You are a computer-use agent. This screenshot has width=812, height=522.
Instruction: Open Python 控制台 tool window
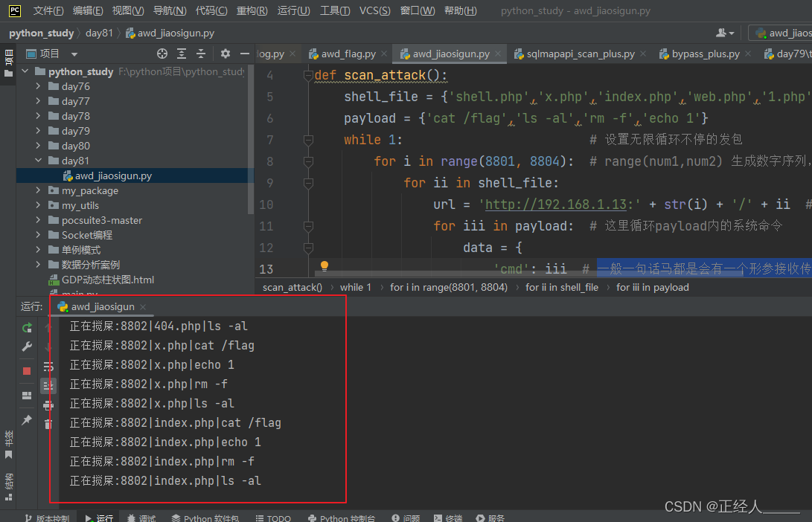point(342,518)
